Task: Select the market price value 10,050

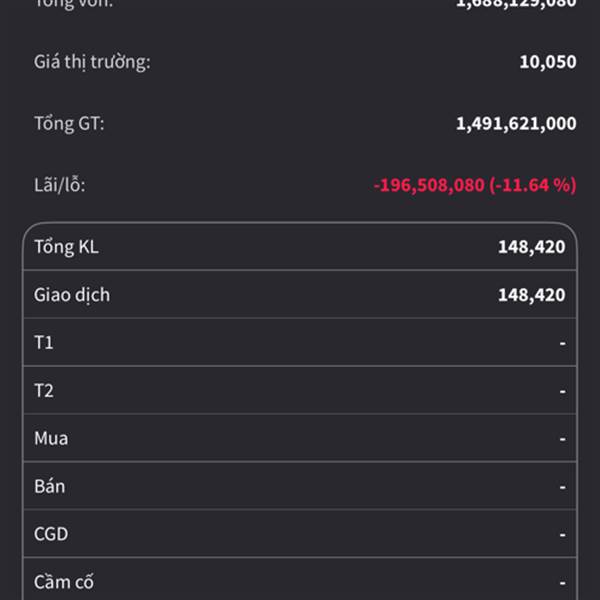Action: coord(547,62)
